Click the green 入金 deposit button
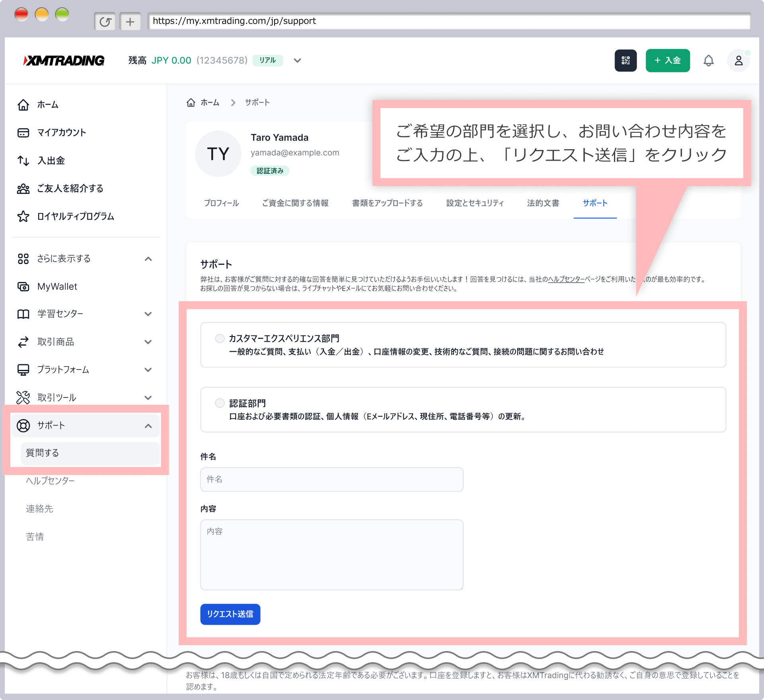Screen dimensions: 764x700 667,60
